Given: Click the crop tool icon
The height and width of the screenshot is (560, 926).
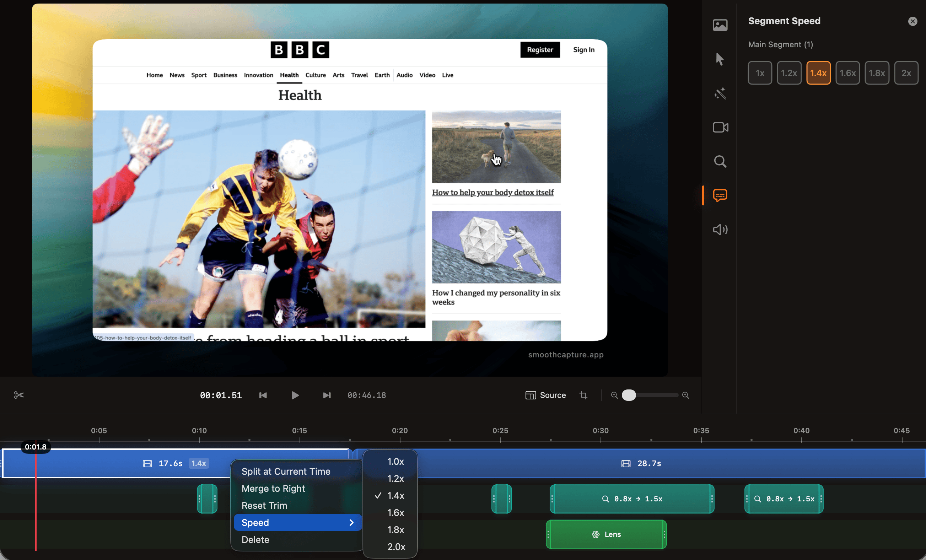Looking at the screenshot, I should [x=583, y=395].
